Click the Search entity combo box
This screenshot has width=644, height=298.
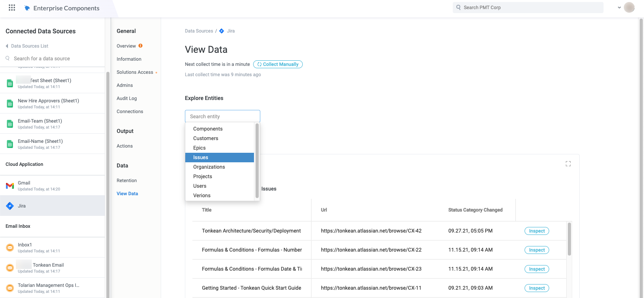coord(223,116)
